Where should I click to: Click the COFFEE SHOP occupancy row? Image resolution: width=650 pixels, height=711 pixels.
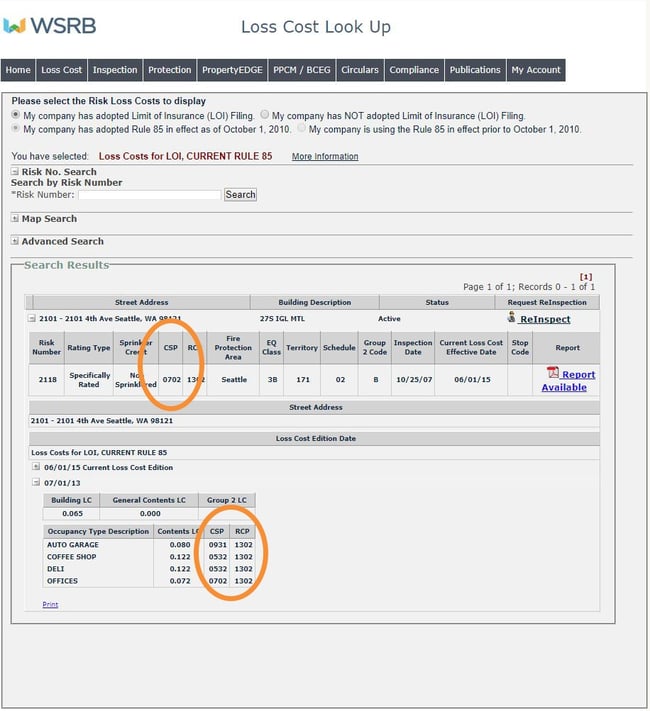coord(149,556)
